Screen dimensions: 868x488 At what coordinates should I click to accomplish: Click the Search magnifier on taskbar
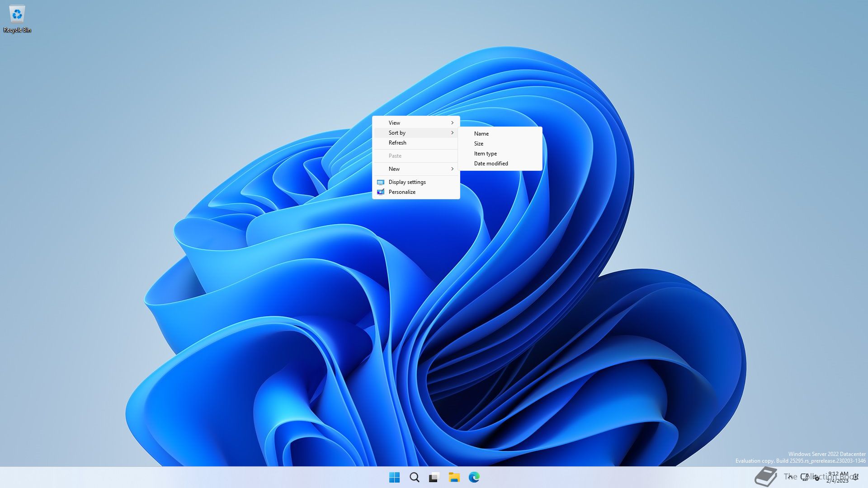click(414, 477)
